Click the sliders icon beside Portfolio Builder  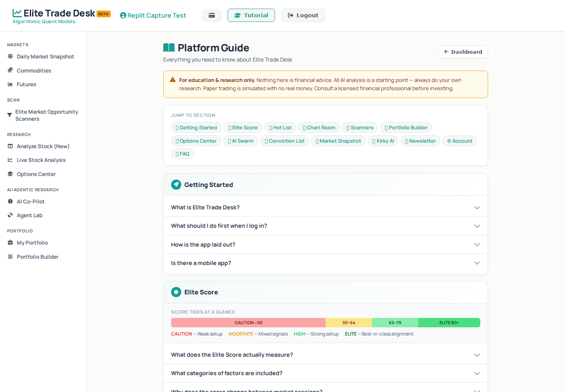(10, 257)
